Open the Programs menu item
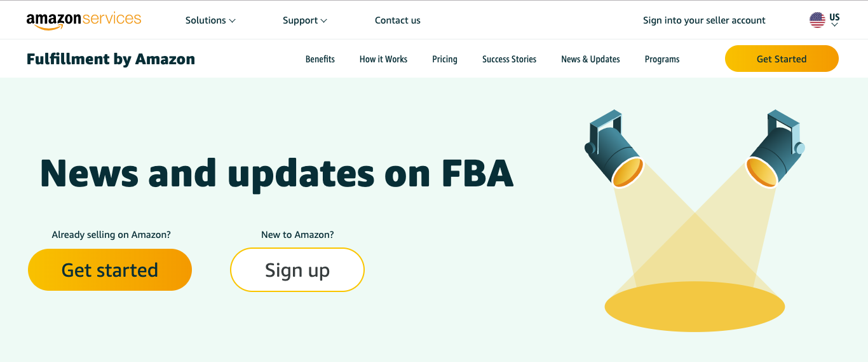 [x=662, y=59]
